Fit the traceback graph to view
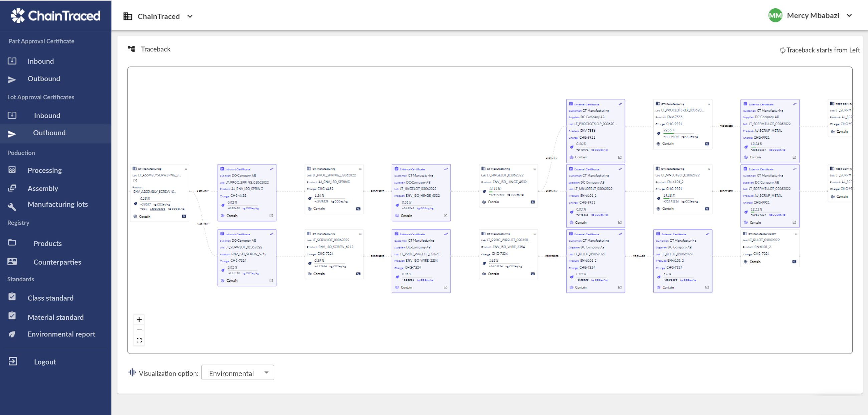The width and height of the screenshot is (868, 415). [139, 340]
